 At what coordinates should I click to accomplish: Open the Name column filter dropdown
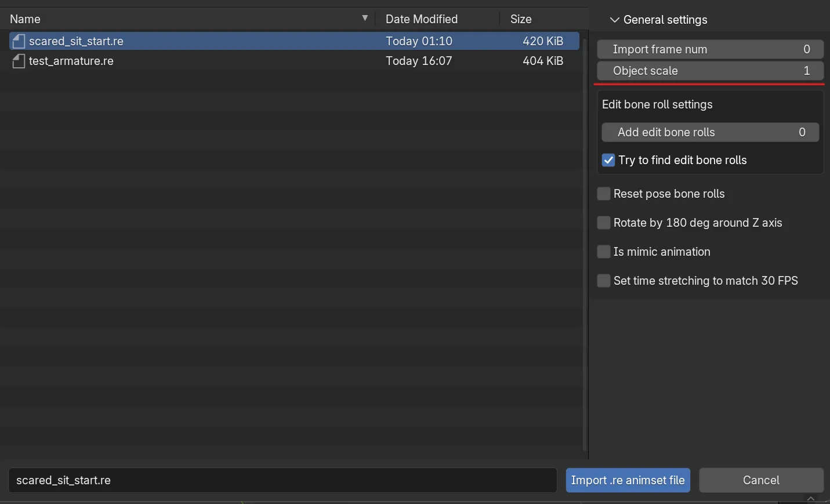[365, 18]
